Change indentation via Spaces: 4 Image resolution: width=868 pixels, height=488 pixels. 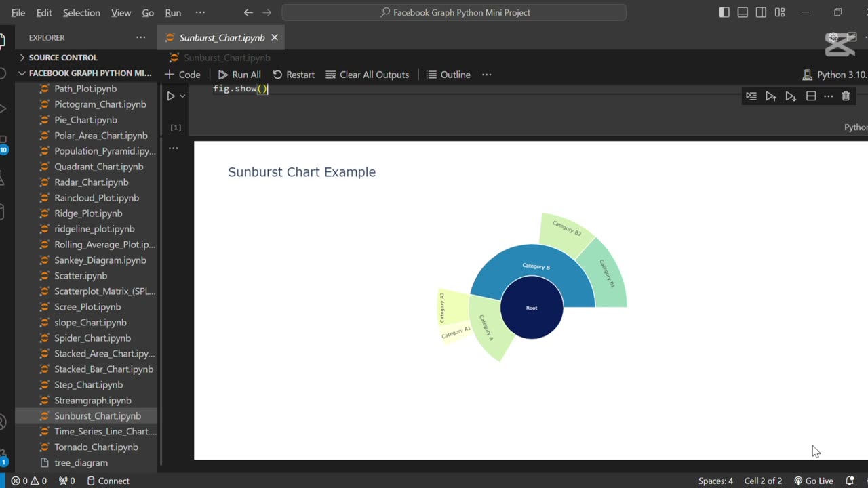pos(715,481)
